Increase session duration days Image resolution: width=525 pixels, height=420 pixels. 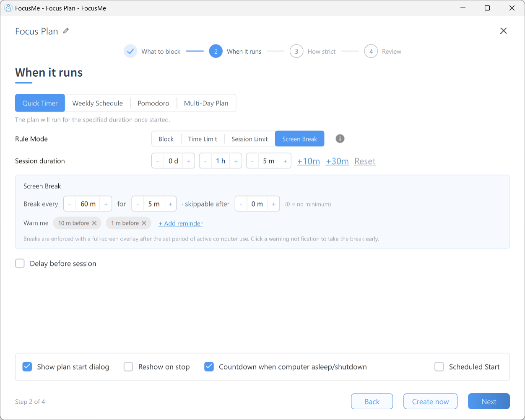point(189,161)
